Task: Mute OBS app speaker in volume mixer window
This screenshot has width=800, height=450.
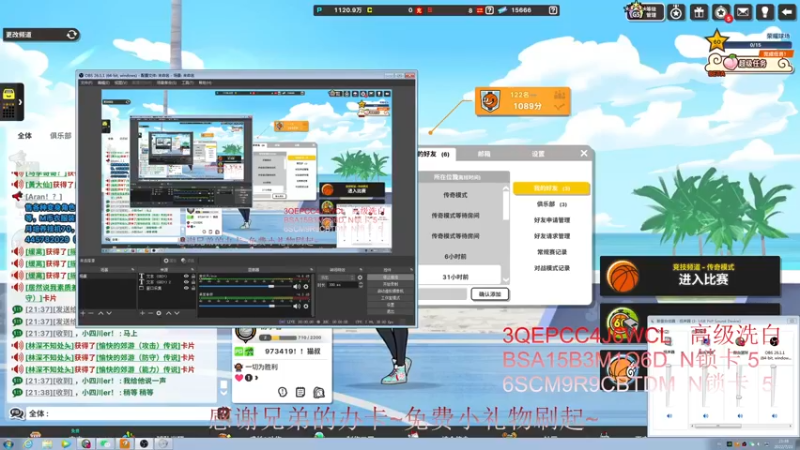Action: point(774,416)
